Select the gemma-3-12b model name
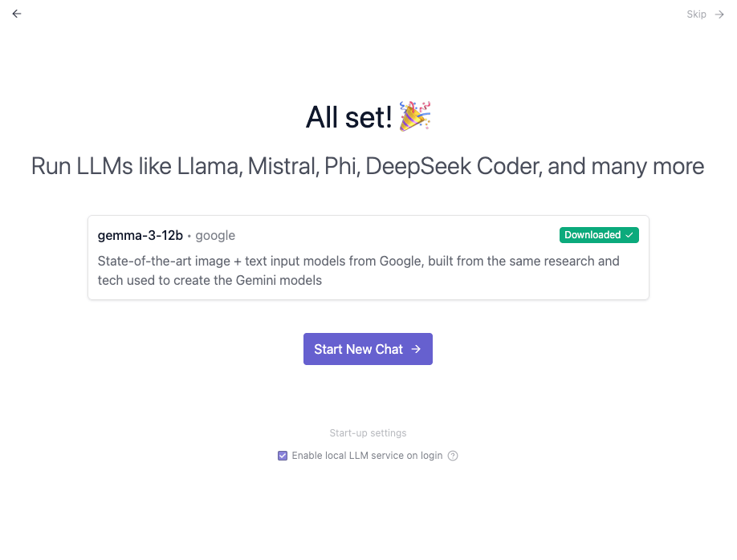Screen dimensions: 737x560 coord(140,235)
